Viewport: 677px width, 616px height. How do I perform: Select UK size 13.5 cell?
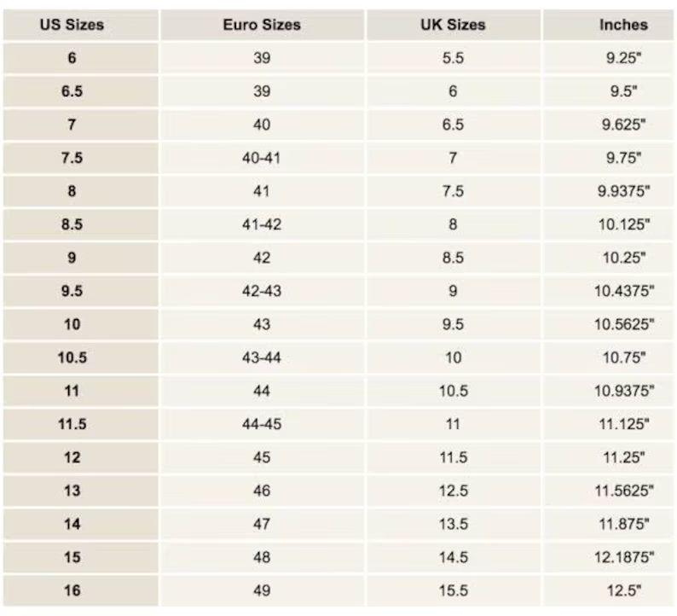tap(453, 524)
